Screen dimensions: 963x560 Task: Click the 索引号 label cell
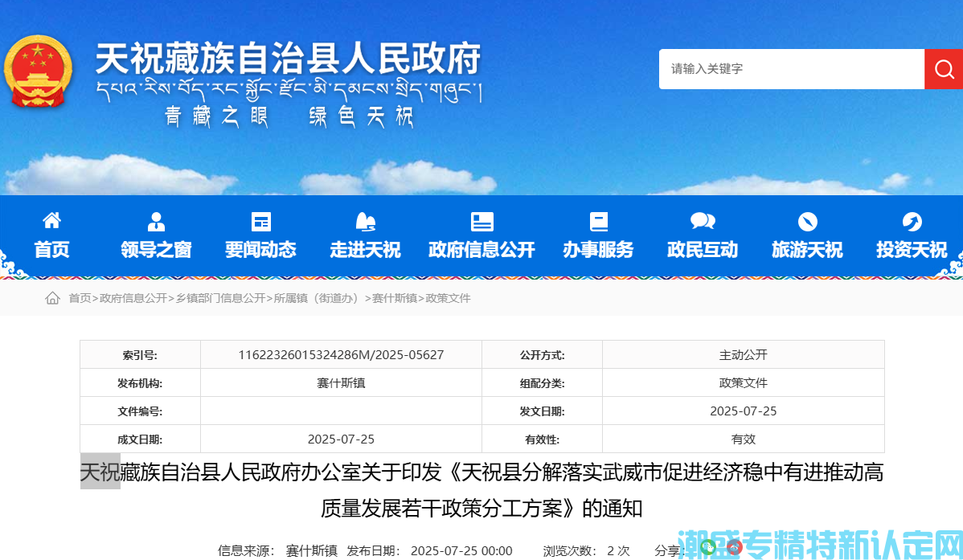click(x=140, y=355)
